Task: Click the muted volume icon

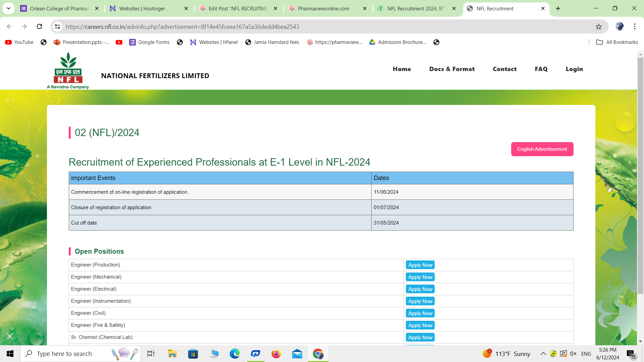Action: pos(573,354)
